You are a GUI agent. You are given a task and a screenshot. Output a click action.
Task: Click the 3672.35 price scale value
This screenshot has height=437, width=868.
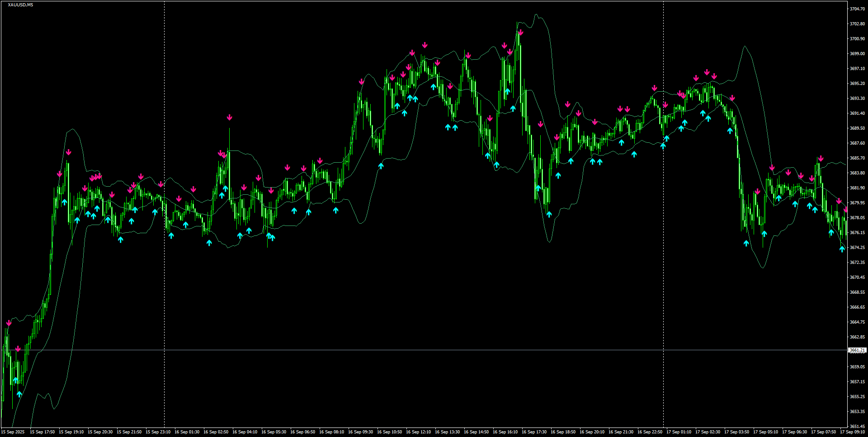(857, 263)
